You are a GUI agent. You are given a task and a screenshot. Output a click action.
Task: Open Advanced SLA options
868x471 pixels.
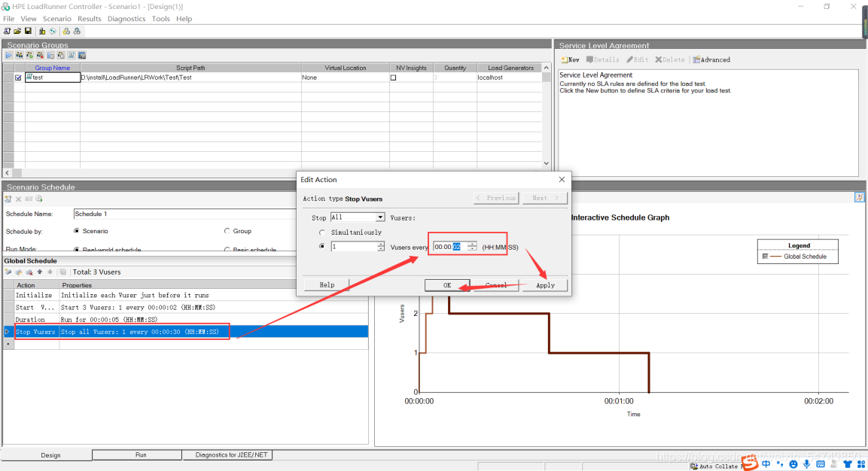tap(711, 59)
